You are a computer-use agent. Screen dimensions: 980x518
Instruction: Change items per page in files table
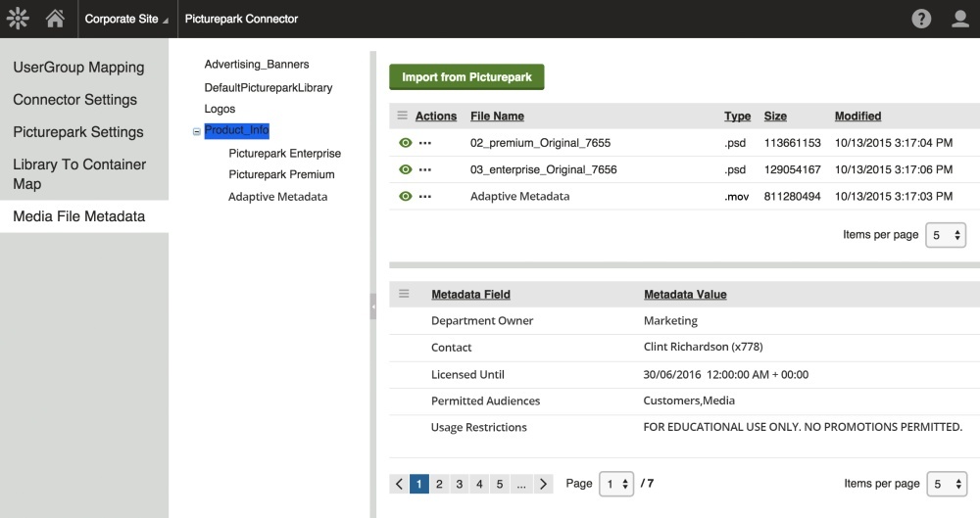(946, 235)
